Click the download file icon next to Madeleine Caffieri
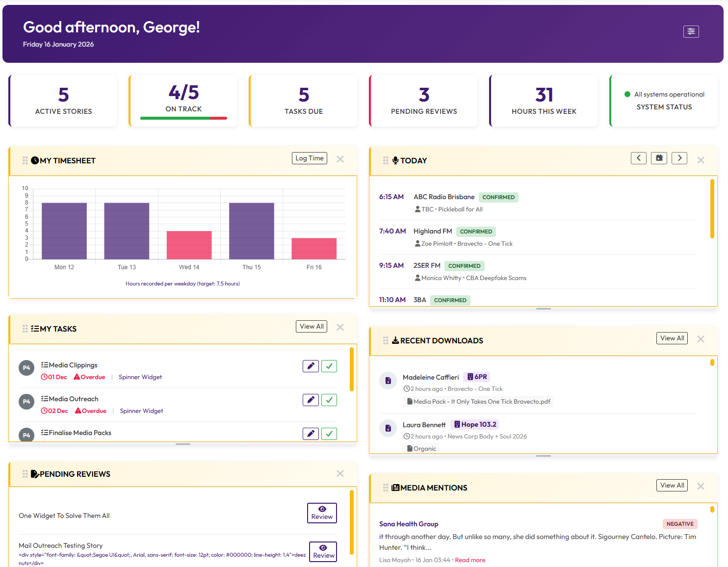Viewport: 728px width, 567px height. [388, 380]
